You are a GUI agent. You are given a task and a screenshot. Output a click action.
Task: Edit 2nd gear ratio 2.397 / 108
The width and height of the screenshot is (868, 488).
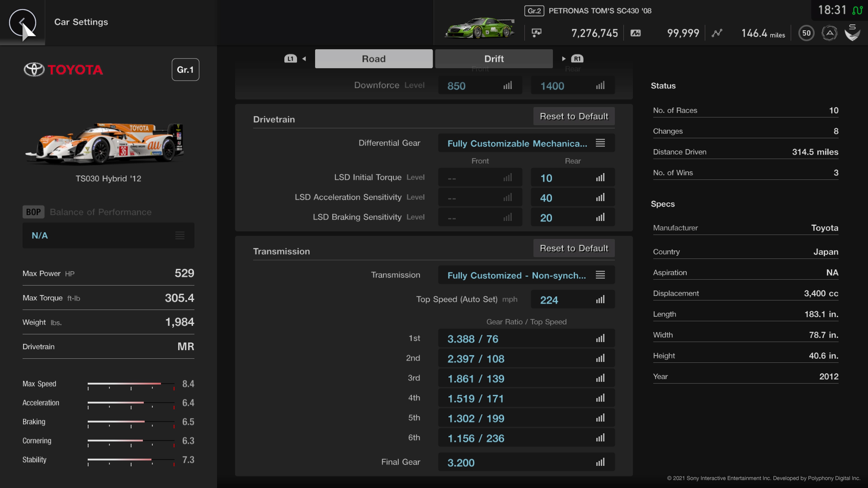tap(526, 358)
